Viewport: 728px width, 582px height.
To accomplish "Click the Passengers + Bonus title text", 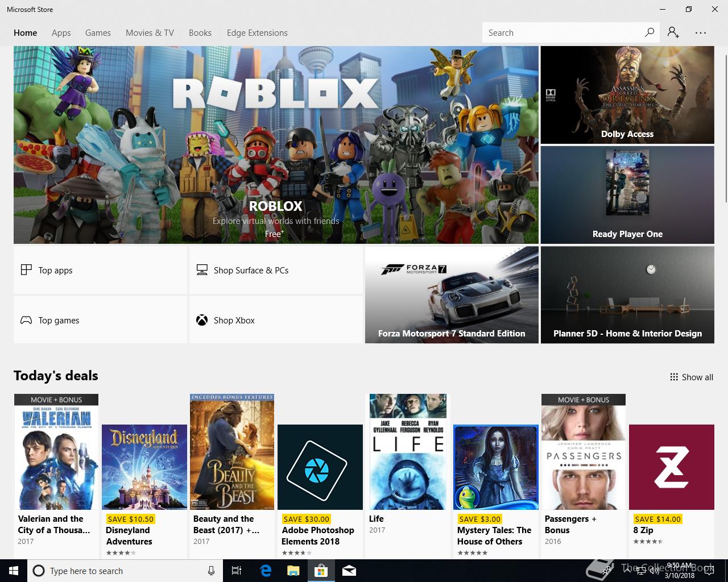I will pyautogui.click(x=570, y=525).
